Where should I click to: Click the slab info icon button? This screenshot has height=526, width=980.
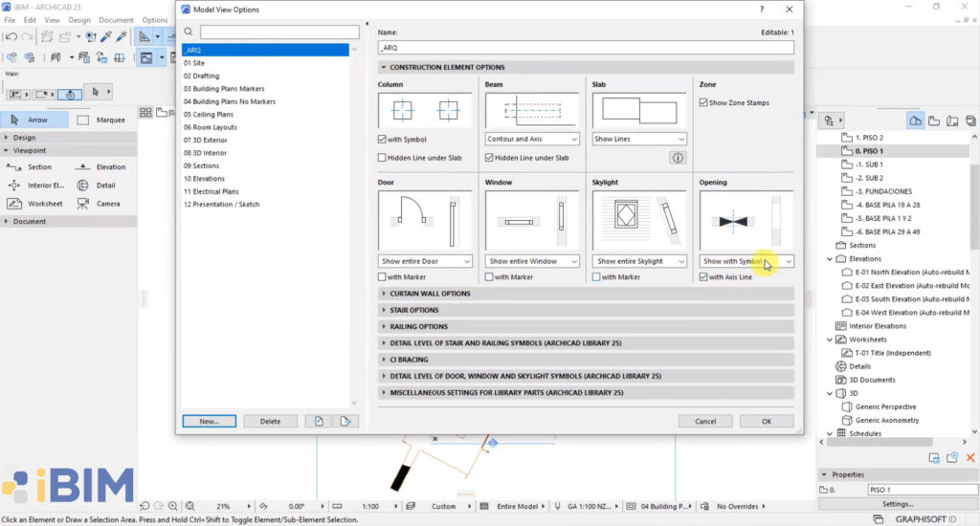click(x=678, y=158)
